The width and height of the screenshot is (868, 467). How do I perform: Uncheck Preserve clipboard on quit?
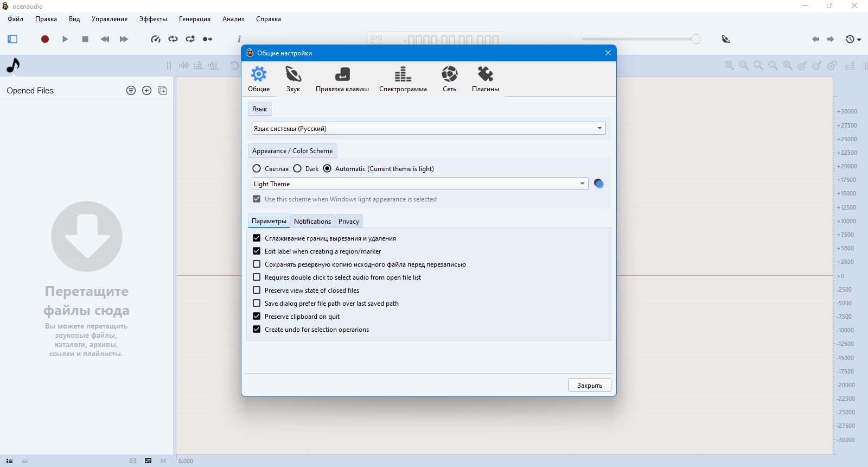click(x=257, y=316)
